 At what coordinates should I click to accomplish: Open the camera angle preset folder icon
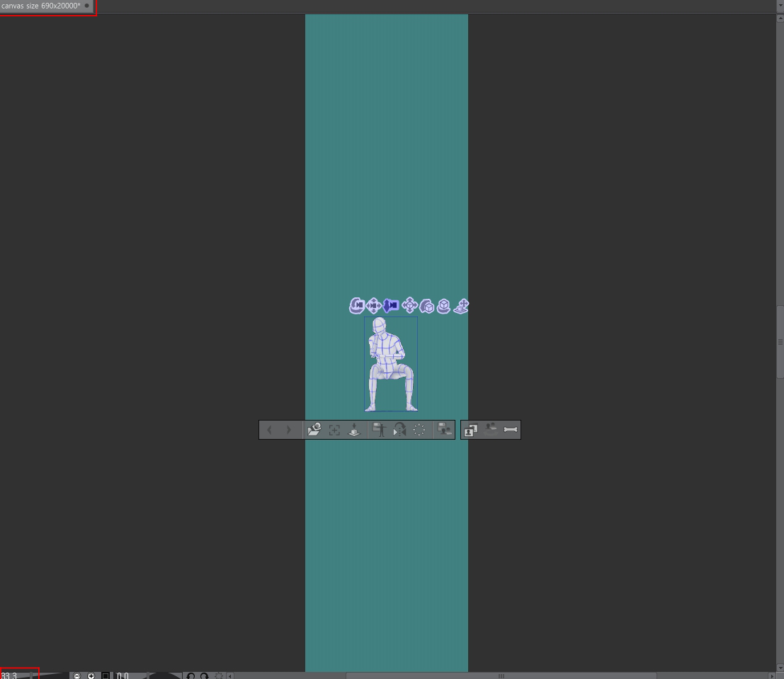click(x=314, y=430)
